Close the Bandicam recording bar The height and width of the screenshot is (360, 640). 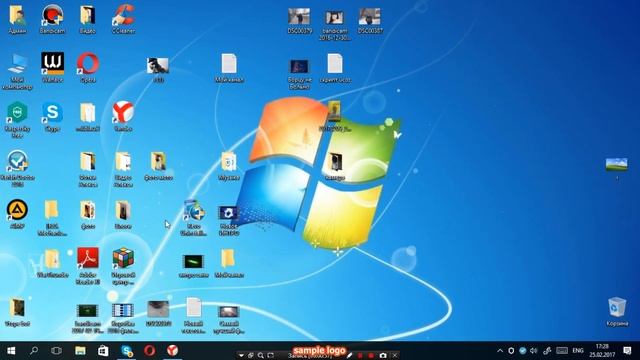pyautogui.click(x=394, y=356)
